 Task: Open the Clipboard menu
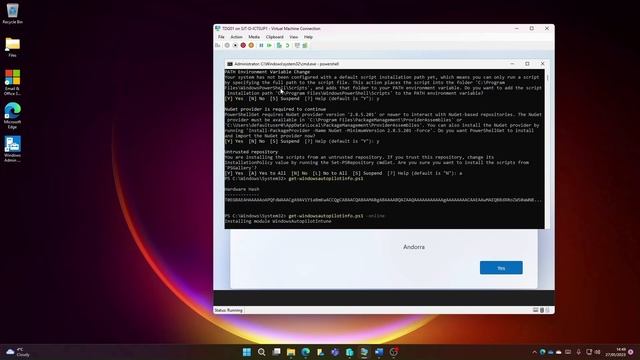[x=275, y=37]
